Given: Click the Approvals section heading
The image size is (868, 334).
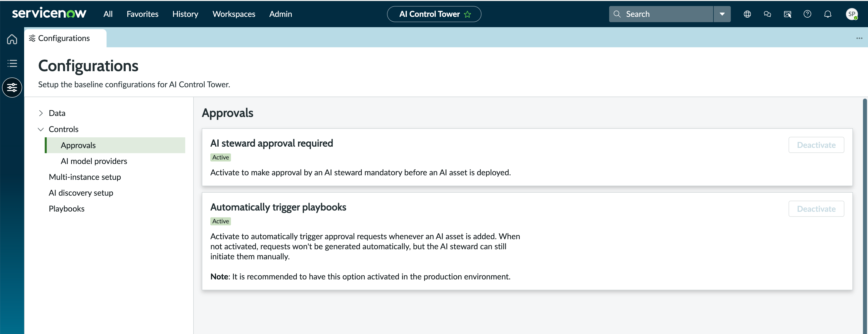Looking at the screenshot, I should click(x=227, y=113).
